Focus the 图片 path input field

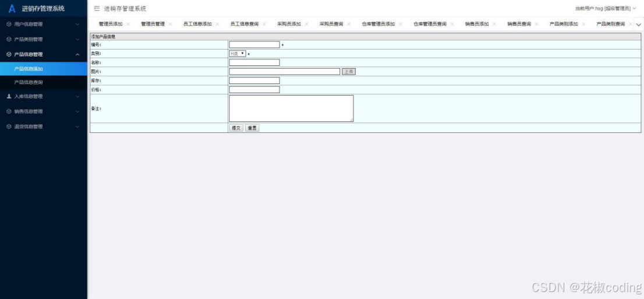pos(285,72)
